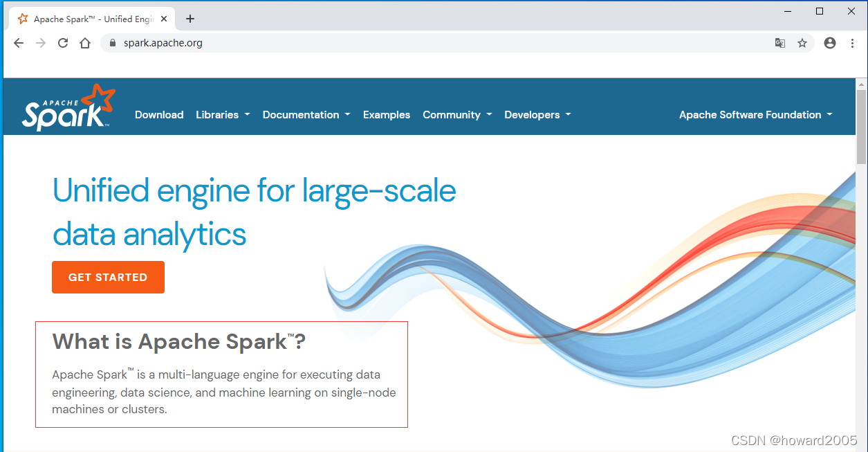
Task: Open the Download page
Action: pos(159,115)
